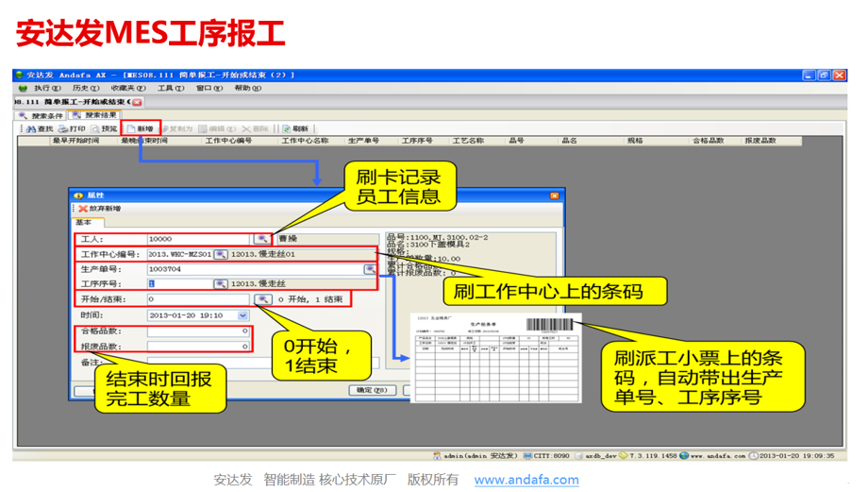Click the 新增 (New) toolbar button
This screenshot has height=492, width=868.
pyautogui.click(x=141, y=128)
